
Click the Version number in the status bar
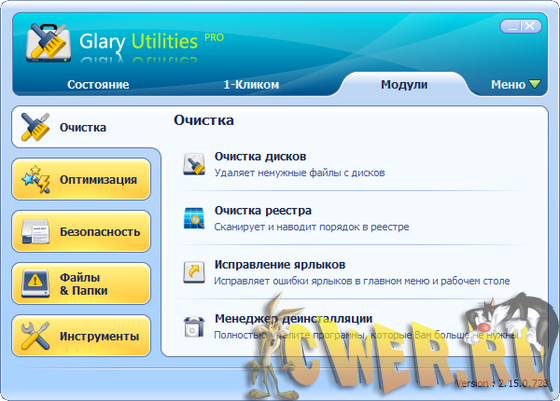click(x=501, y=384)
